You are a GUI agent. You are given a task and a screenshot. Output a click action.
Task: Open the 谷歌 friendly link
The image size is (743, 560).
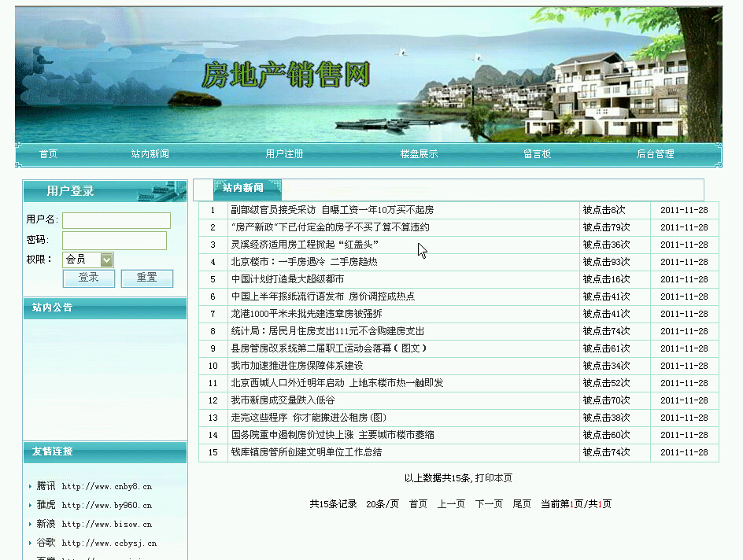click(96, 543)
